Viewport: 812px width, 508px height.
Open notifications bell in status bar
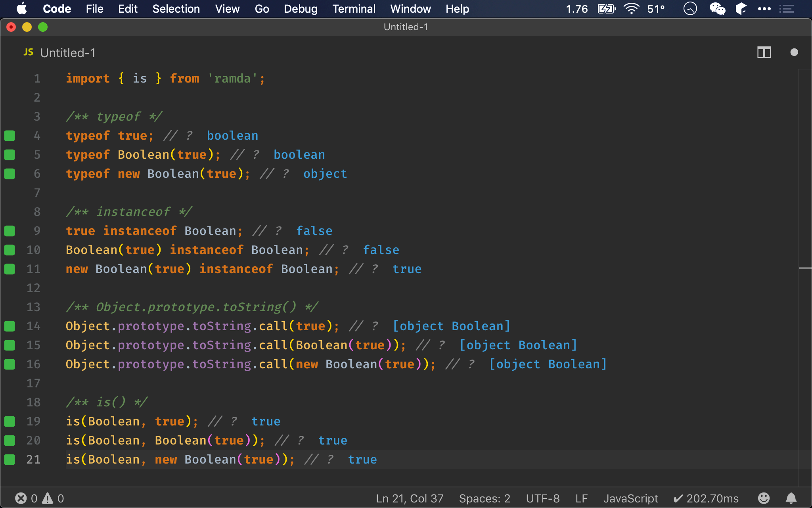coord(791,498)
